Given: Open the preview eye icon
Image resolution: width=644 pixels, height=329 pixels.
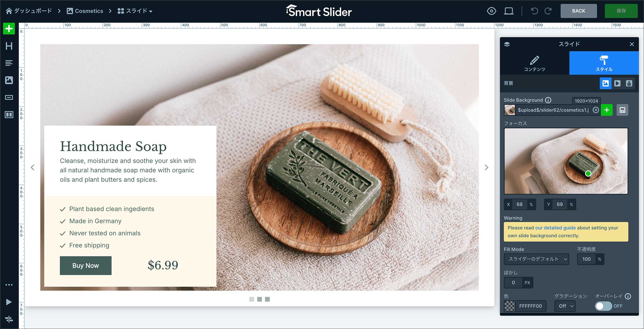Looking at the screenshot, I should (491, 11).
